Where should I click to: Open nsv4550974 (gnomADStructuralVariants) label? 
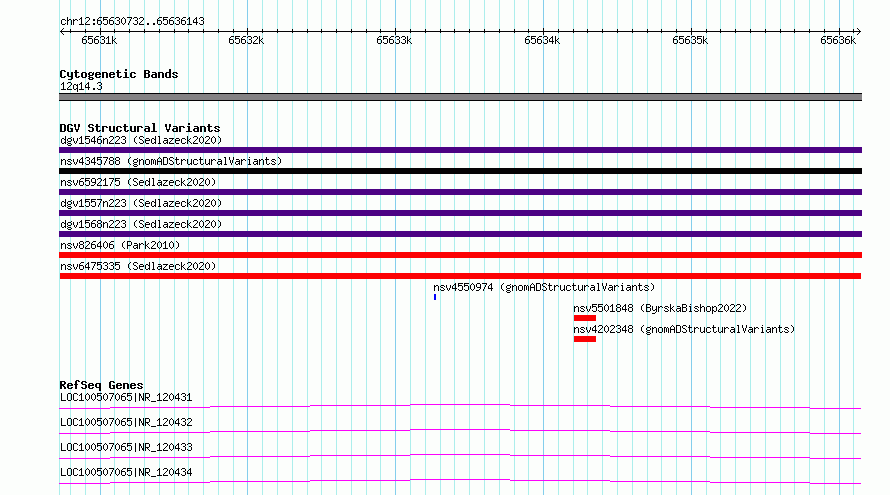(544, 287)
